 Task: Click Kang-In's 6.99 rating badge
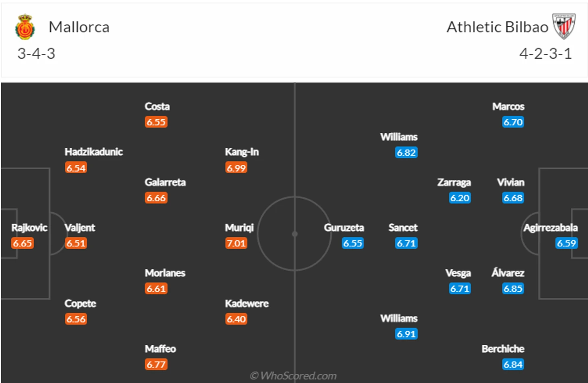[x=236, y=168]
